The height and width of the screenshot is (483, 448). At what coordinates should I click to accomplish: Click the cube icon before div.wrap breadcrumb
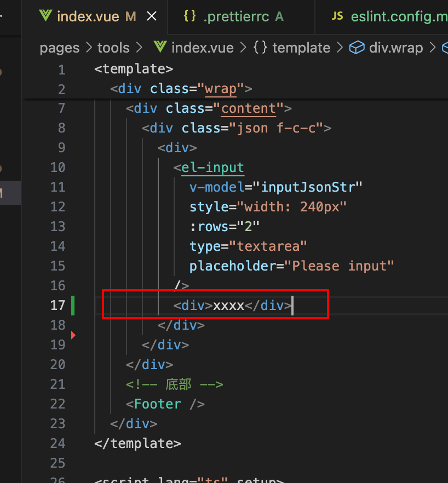[357, 48]
